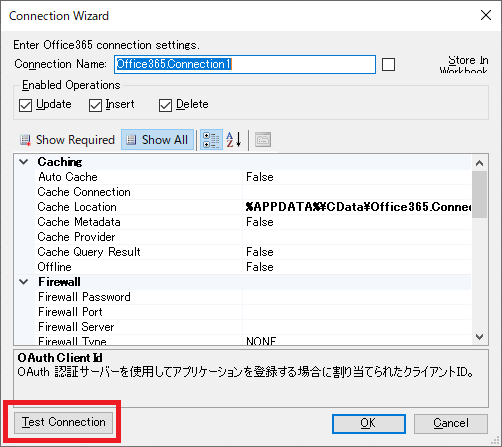The height and width of the screenshot is (447, 502).
Task: Edit the Connection Name field
Action: point(245,64)
